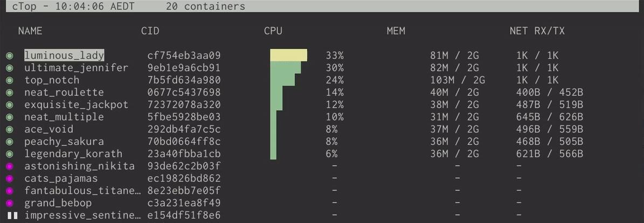This screenshot has height=223, width=644.
Task: Click the running status icon beside top_notch
Action: pos(9,80)
